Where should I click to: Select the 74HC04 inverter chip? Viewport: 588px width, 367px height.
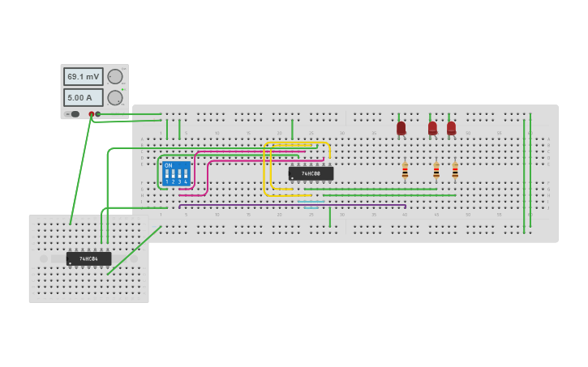[88, 258]
